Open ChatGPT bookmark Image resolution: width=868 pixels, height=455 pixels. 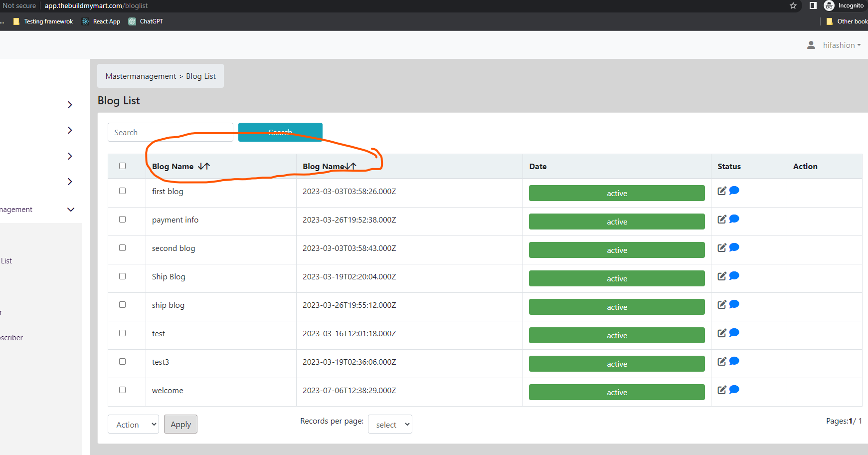[146, 21]
